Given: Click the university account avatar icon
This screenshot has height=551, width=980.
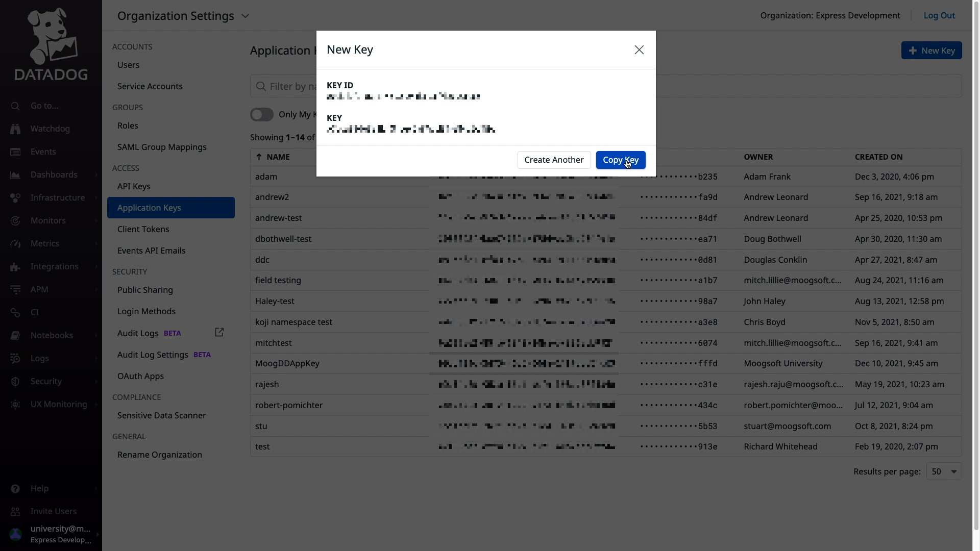Looking at the screenshot, I should point(15,534).
